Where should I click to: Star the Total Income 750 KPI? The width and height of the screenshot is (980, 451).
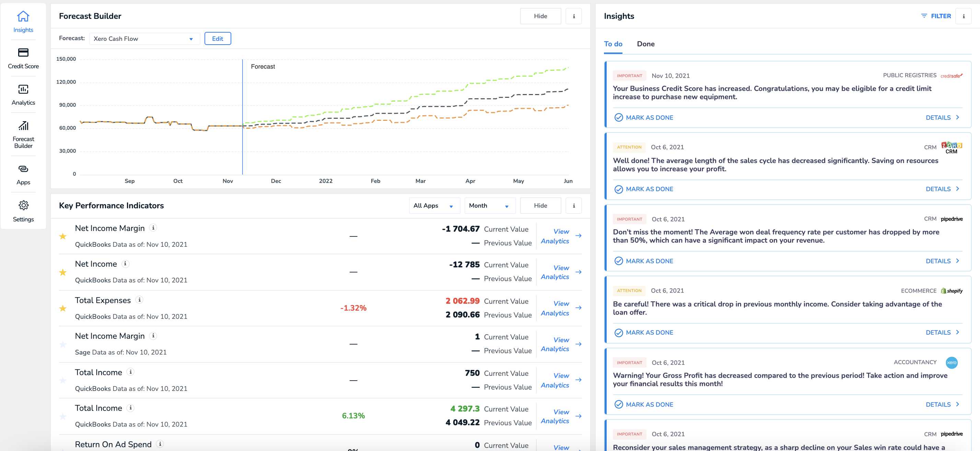pos(63,380)
